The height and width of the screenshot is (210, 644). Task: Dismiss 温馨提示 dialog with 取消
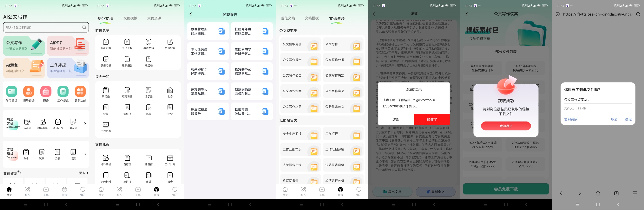coord(396,120)
